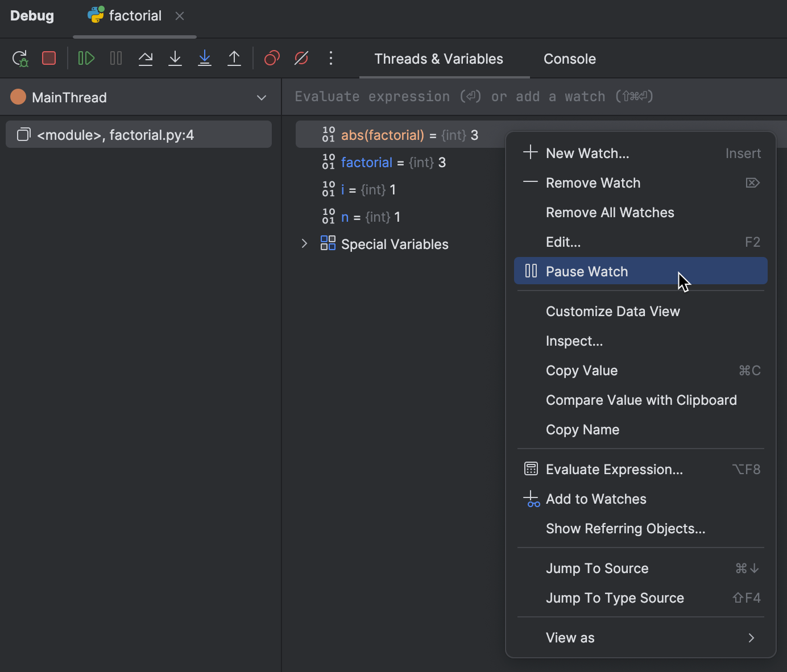Expand the Special Variables node
787x672 pixels.
point(304,243)
